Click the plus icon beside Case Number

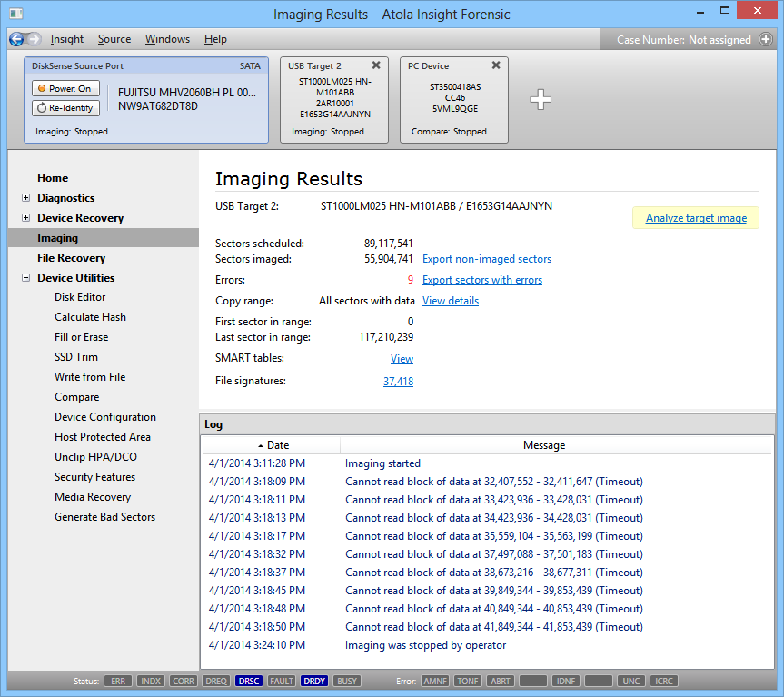click(766, 39)
